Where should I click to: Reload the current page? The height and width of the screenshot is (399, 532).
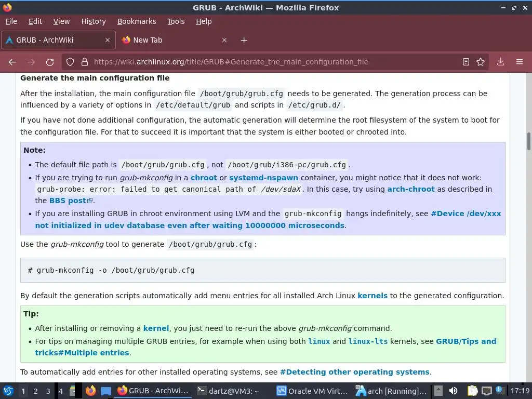coord(50,62)
